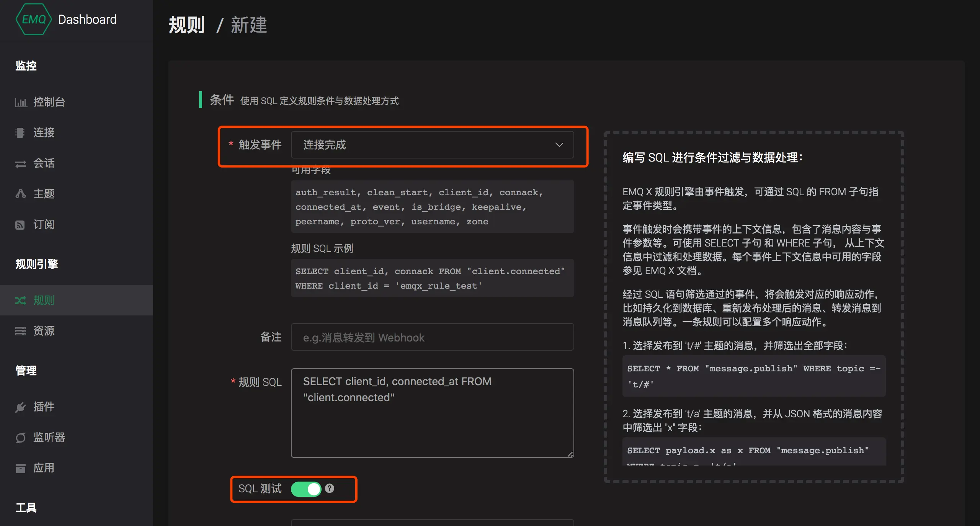Open the 资源 menu item

click(44, 331)
